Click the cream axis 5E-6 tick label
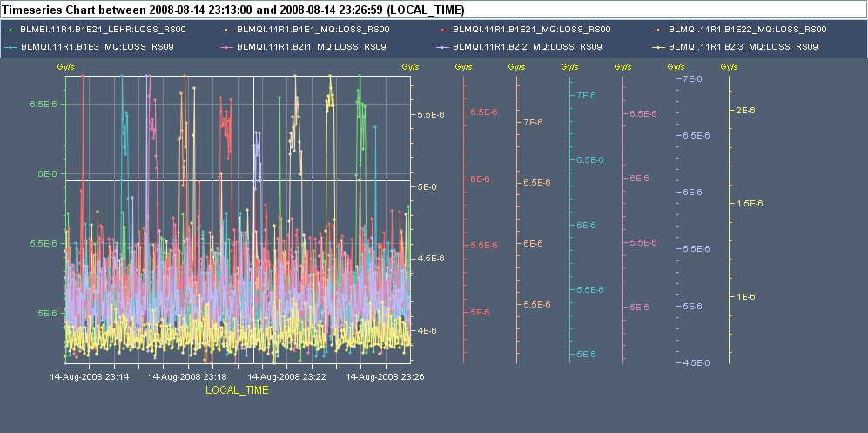868x433 pixels. [427, 187]
